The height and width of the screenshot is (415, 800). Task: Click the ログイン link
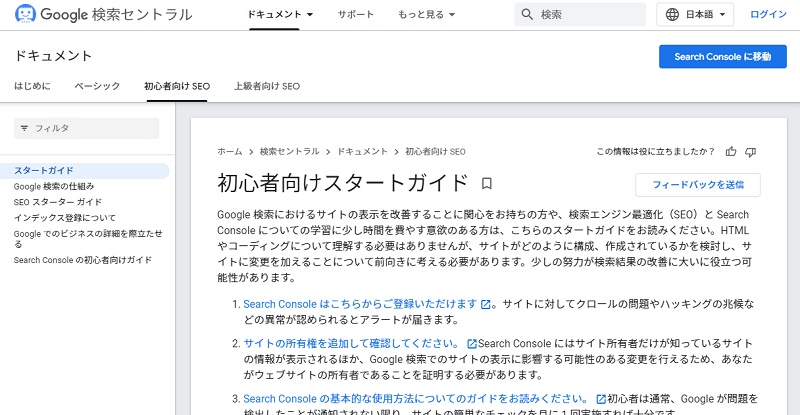[x=768, y=14]
